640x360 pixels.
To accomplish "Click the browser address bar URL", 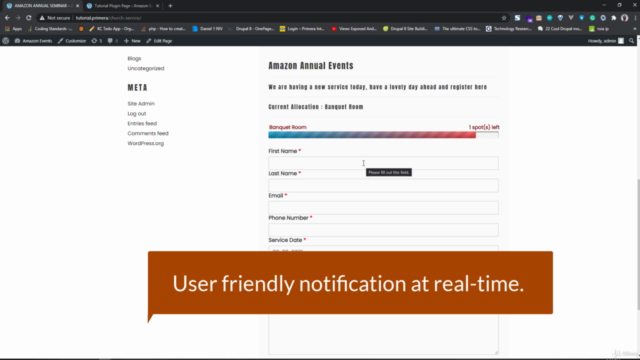I will (x=109, y=18).
